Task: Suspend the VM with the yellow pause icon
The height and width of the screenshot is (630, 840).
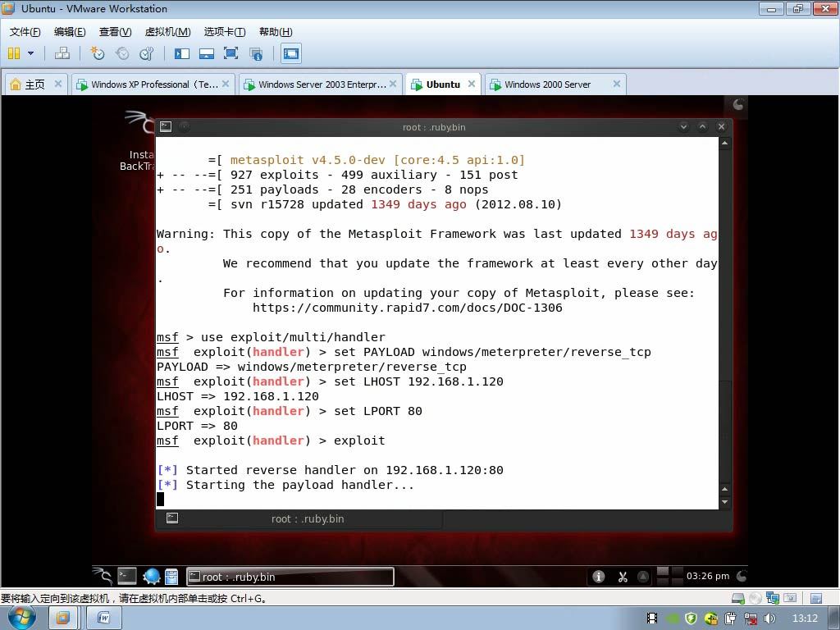Action: click(14, 53)
